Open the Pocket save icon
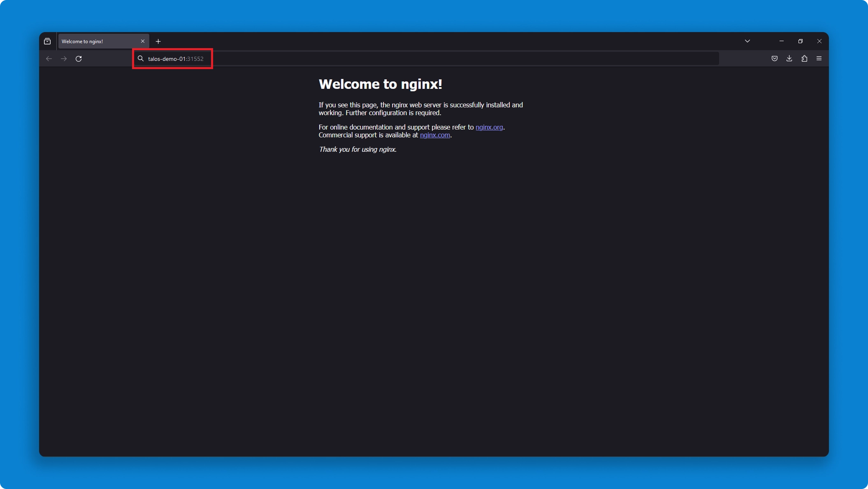 point(775,58)
